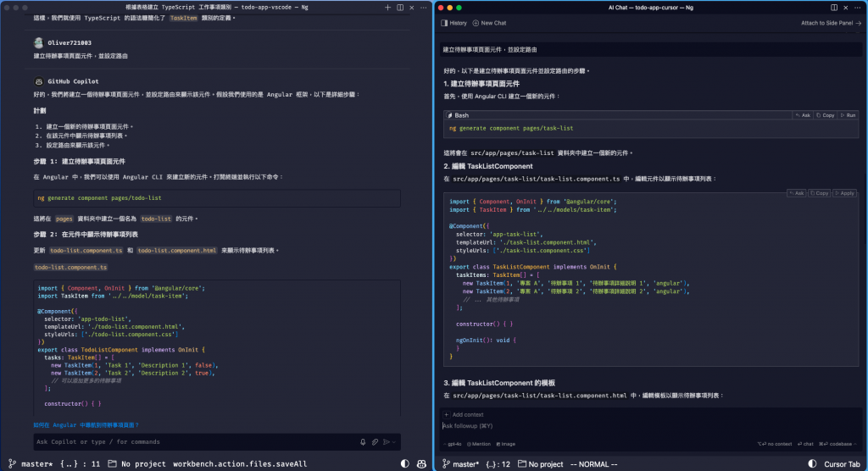Open the more actions menu in the Cursor AI Chat window
This screenshot has width=868, height=471.
858,8
